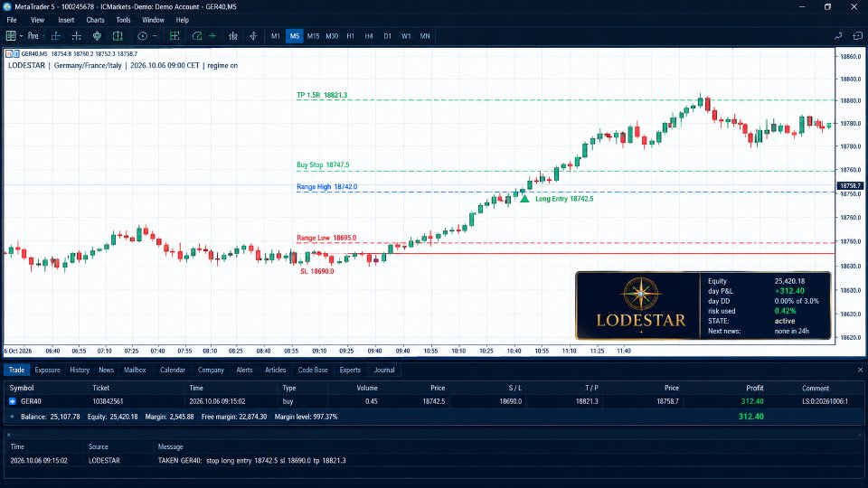The image size is (868, 488).
Task: Select the active M5 timeframe button
Action: coord(295,36)
